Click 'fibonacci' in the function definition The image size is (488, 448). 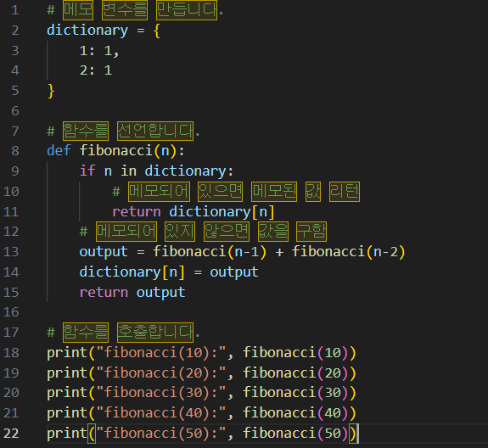tap(115, 151)
